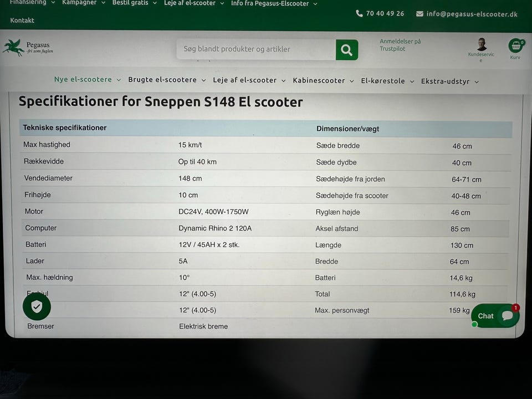
Task: Click the Pegasus winged horse logo
Action: (x=13, y=48)
